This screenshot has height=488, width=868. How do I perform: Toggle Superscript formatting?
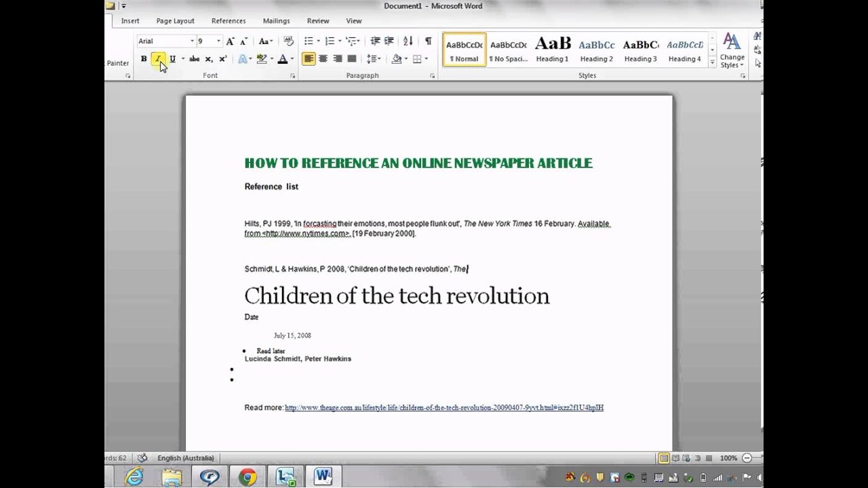[223, 59]
